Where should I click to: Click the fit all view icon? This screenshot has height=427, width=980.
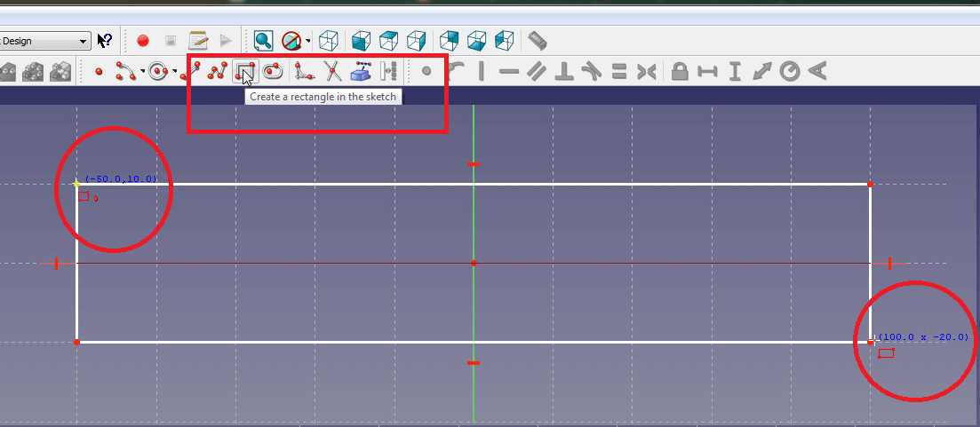pyautogui.click(x=263, y=41)
